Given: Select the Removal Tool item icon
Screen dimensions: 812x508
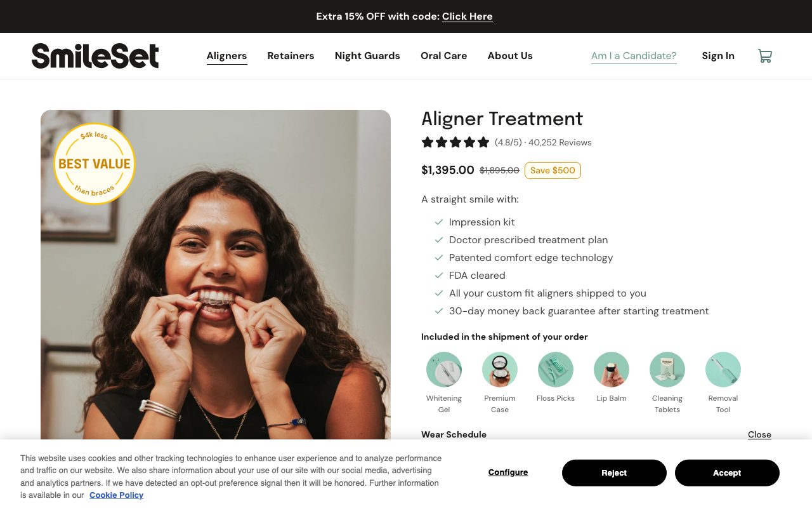Looking at the screenshot, I should coord(723,370).
